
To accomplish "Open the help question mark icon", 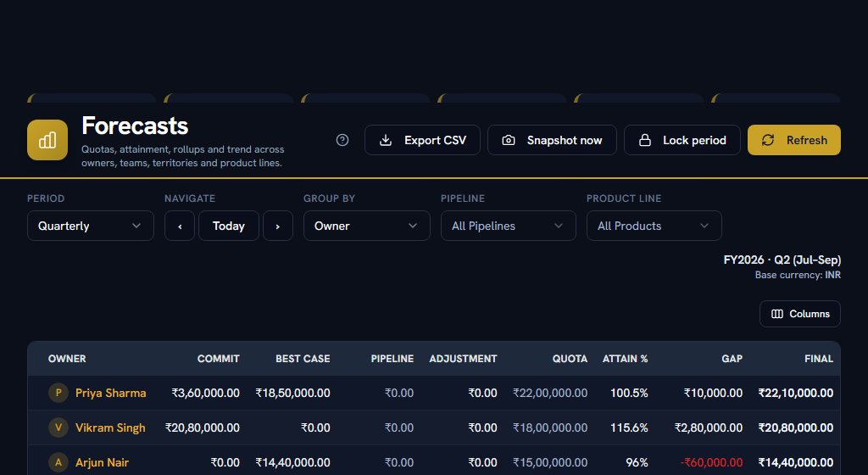I will [342, 140].
